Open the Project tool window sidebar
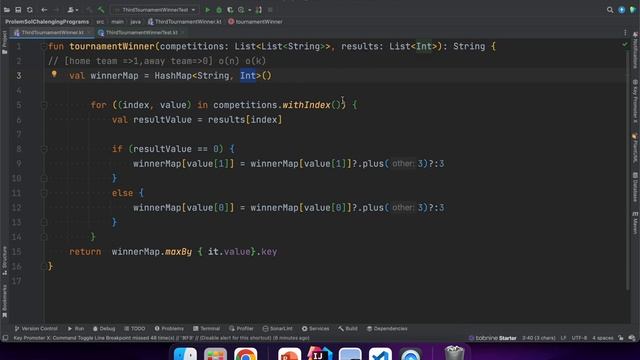 4,43
